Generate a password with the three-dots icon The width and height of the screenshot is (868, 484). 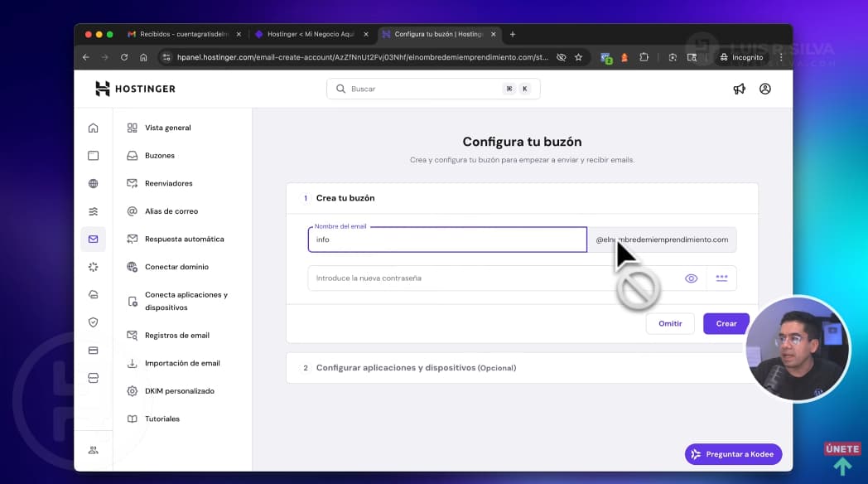(721, 278)
